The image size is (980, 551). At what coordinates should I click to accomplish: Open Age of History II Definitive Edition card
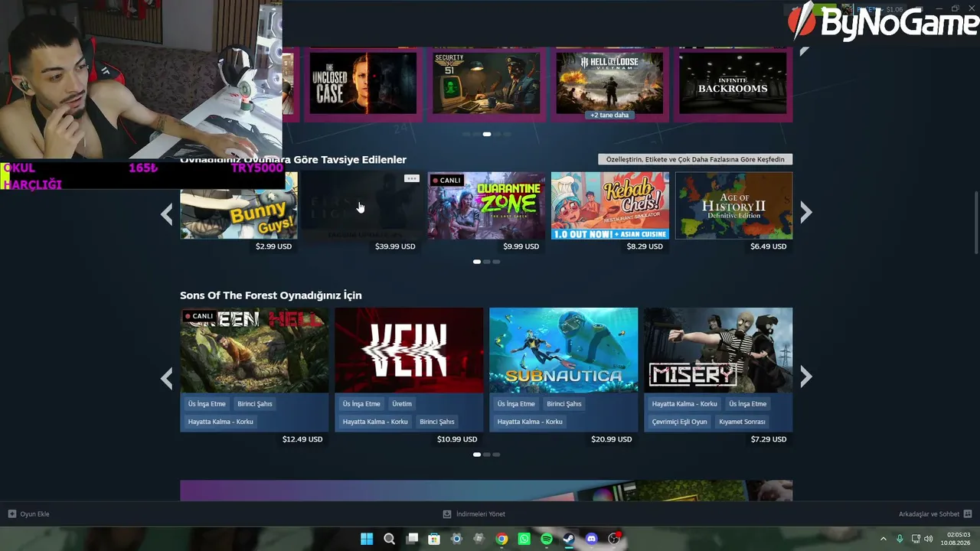tap(733, 205)
